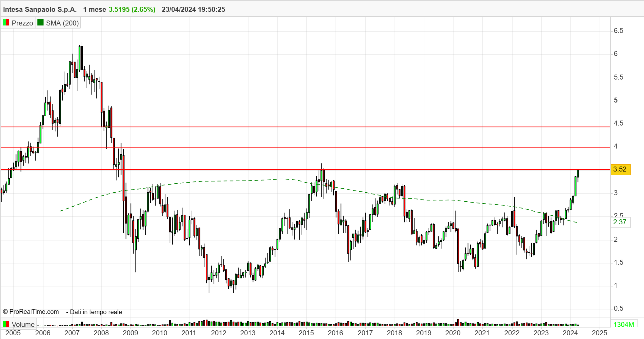
Task: Click the 2008 label on time axis
Action: pyautogui.click(x=101, y=333)
